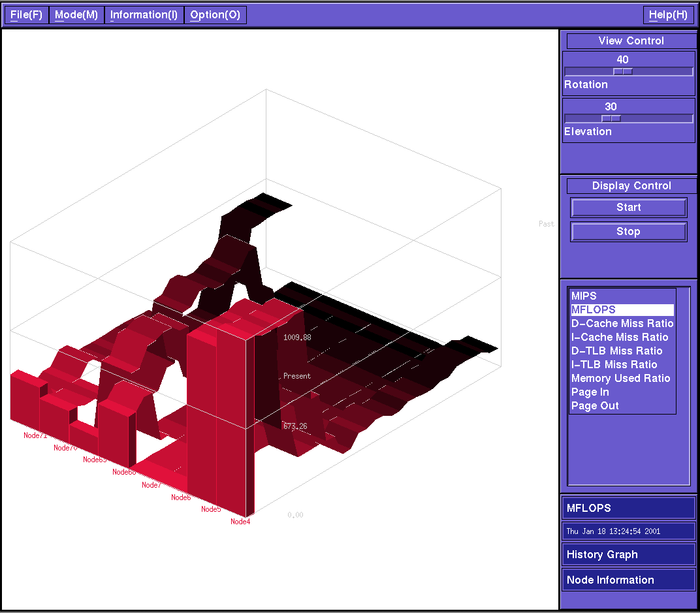Choose D-Cache Miss Ratio metric

click(x=622, y=324)
